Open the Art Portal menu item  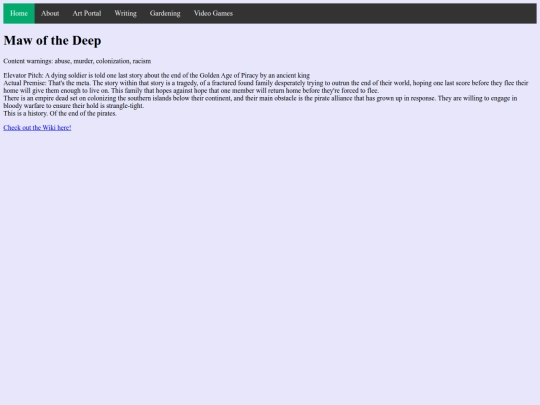tap(87, 13)
